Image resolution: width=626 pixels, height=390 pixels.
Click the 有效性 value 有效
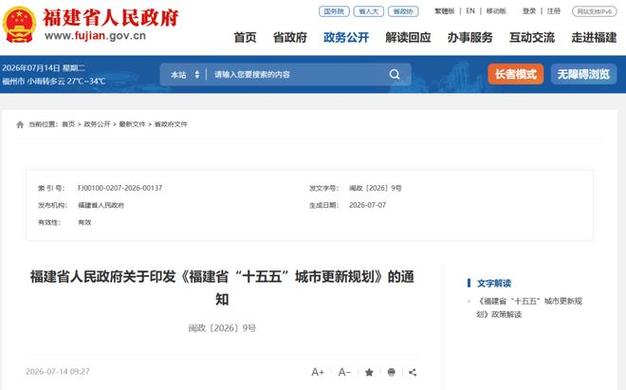pos(85,222)
